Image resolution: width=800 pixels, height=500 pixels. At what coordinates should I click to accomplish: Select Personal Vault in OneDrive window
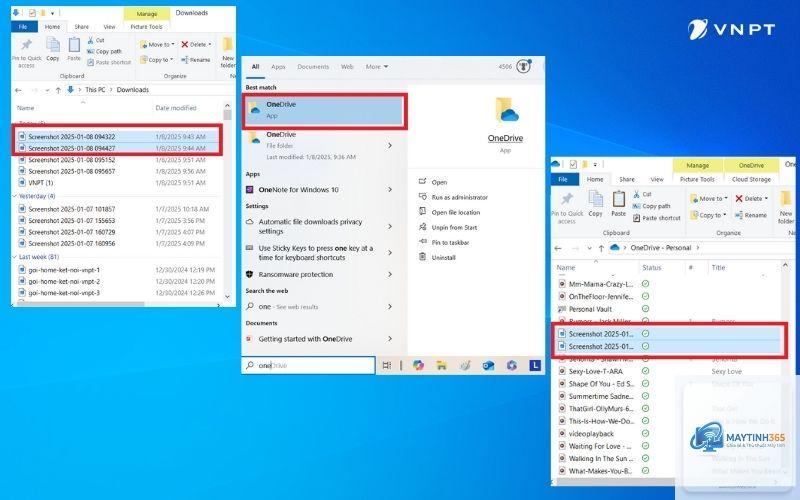coord(590,309)
